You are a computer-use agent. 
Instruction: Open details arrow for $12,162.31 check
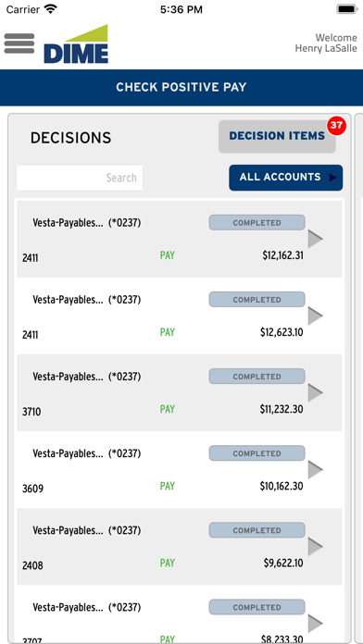tap(316, 239)
